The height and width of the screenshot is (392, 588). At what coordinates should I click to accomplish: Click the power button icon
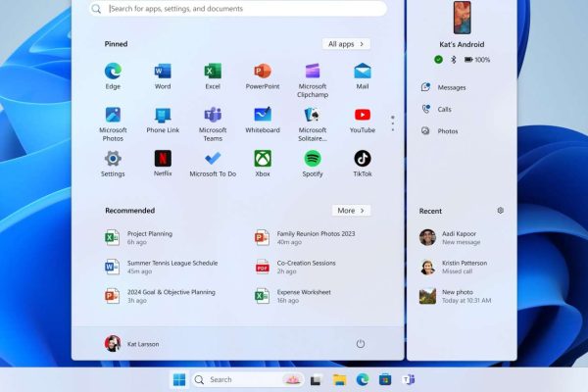coord(361,344)
